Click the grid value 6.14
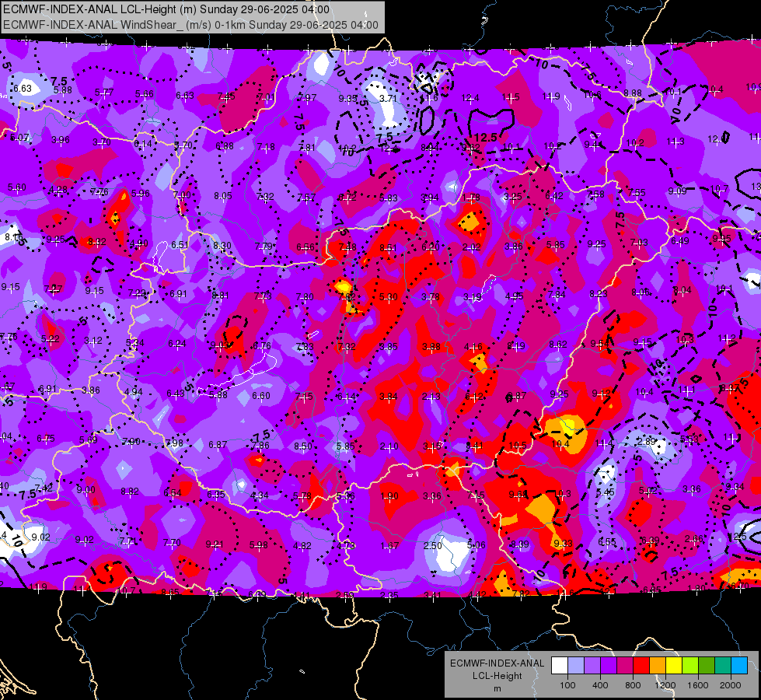The width and height of the screenshot is (761, 700). click(x=143, y=143)
